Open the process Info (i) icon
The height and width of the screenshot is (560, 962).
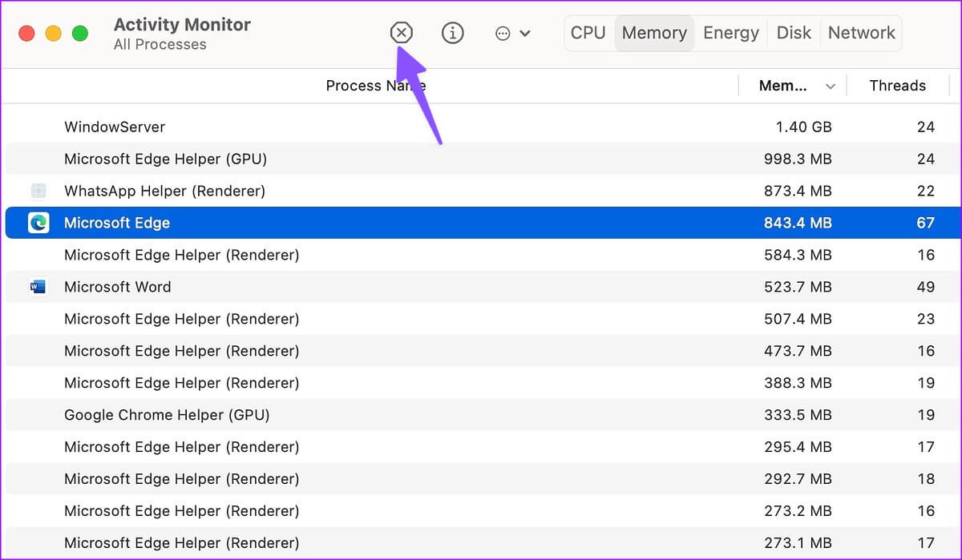(453, 33)
